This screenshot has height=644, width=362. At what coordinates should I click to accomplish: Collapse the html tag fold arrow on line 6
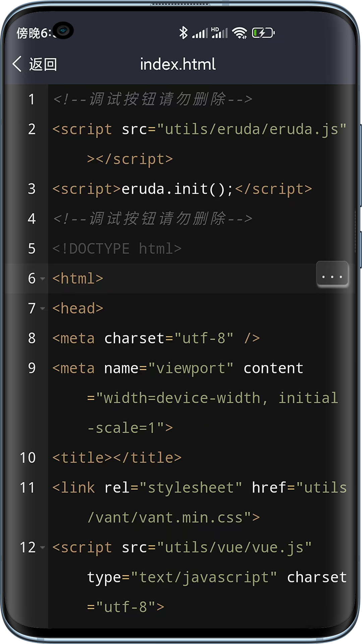coord(42,279)
